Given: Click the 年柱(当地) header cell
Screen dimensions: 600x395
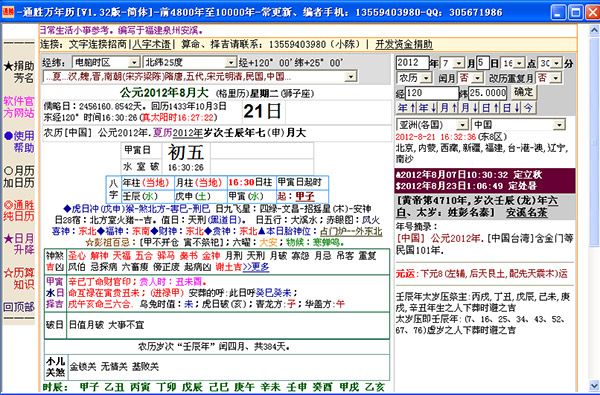Looking at the screenshot, I should click(x=148, y=183).
